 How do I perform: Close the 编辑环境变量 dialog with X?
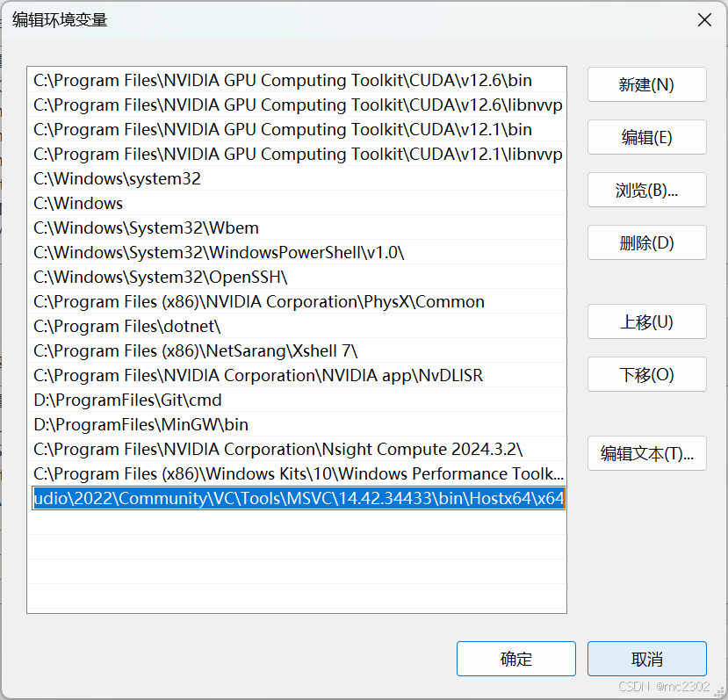point(704,19)
